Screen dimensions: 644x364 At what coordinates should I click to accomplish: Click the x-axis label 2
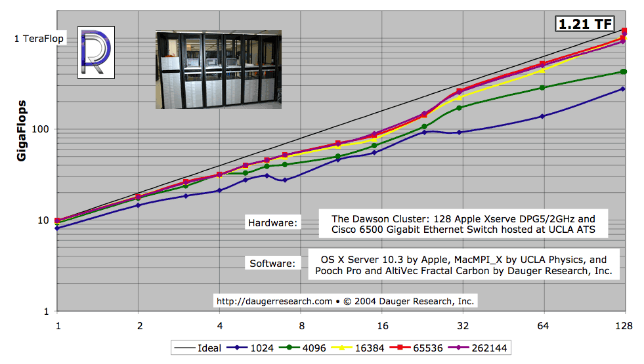click(x=140, y=326)
